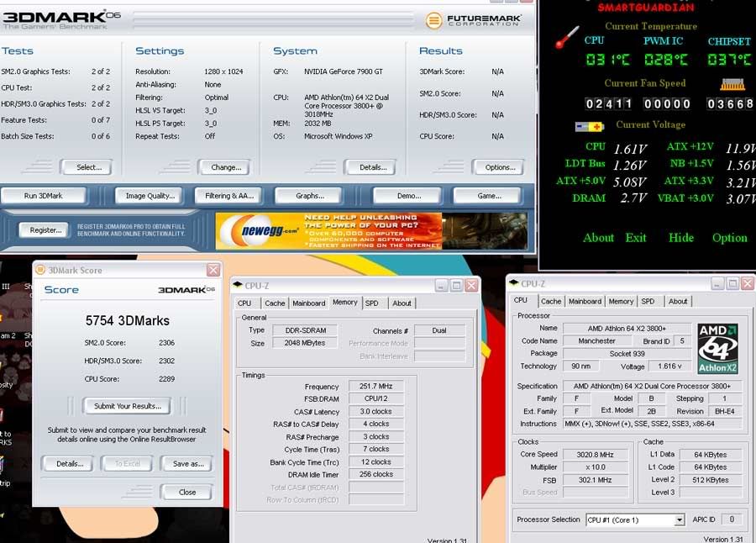Image resolution: width=756 pixels, height=543 pixels.
Task: Click Hide in SmartGuardian
Action: [680, 238]
